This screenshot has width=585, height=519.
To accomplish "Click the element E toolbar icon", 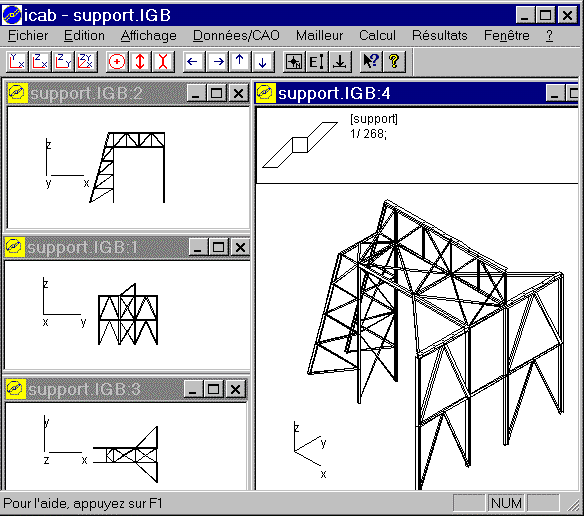I will pyautogui.click(x=317, y=61).
